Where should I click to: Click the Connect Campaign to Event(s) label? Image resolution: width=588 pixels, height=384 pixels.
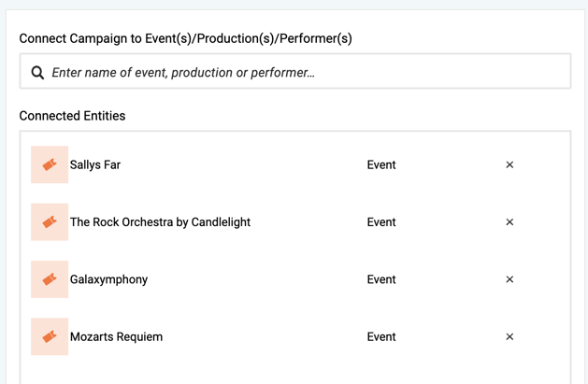[x=185, y=38]
